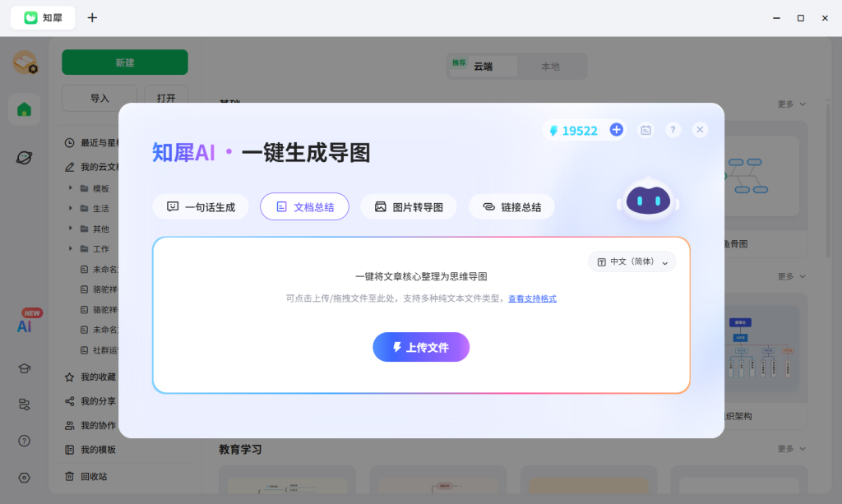Image resolution: width=842 pixels, height=504 pixels.
Task: Open the history calendar icon in dialog
Action: pos(646,130)
